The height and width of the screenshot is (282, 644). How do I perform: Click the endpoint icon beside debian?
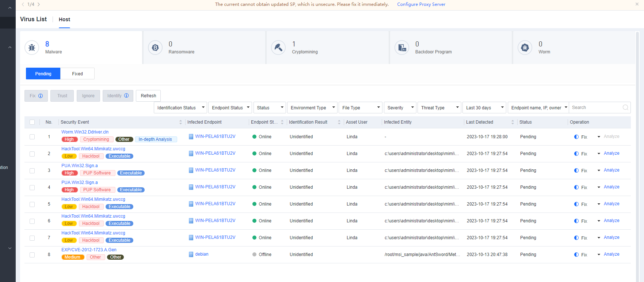[x=191, y=255]
